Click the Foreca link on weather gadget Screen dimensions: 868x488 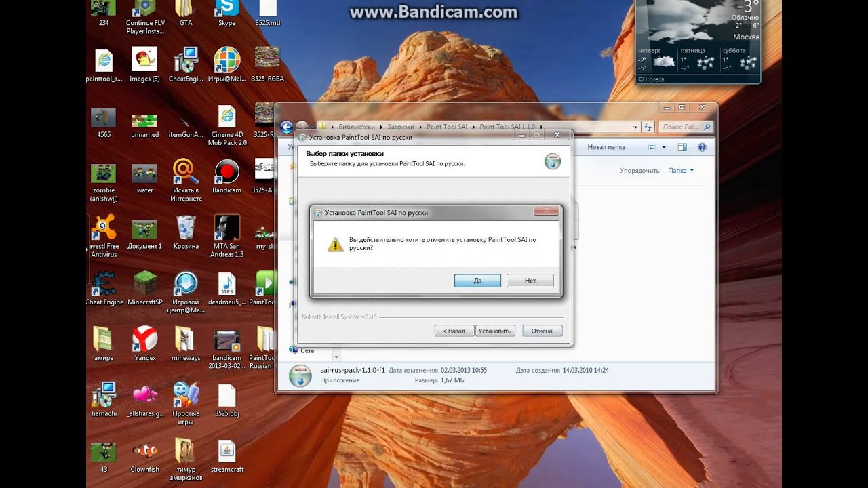point(652,79)
